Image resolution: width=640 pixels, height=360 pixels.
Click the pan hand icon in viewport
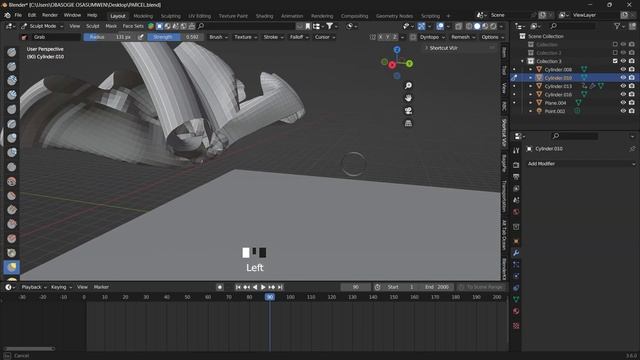coord(408,98)
